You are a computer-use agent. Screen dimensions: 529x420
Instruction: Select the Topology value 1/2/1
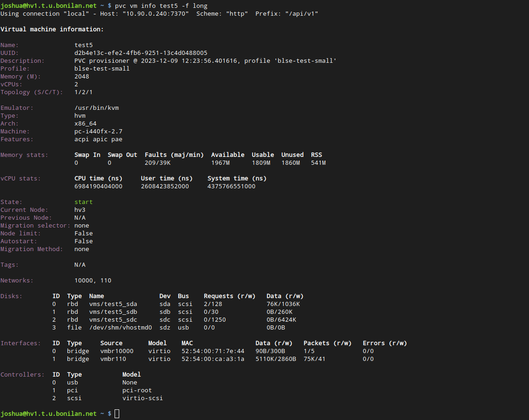coord(83,92)
